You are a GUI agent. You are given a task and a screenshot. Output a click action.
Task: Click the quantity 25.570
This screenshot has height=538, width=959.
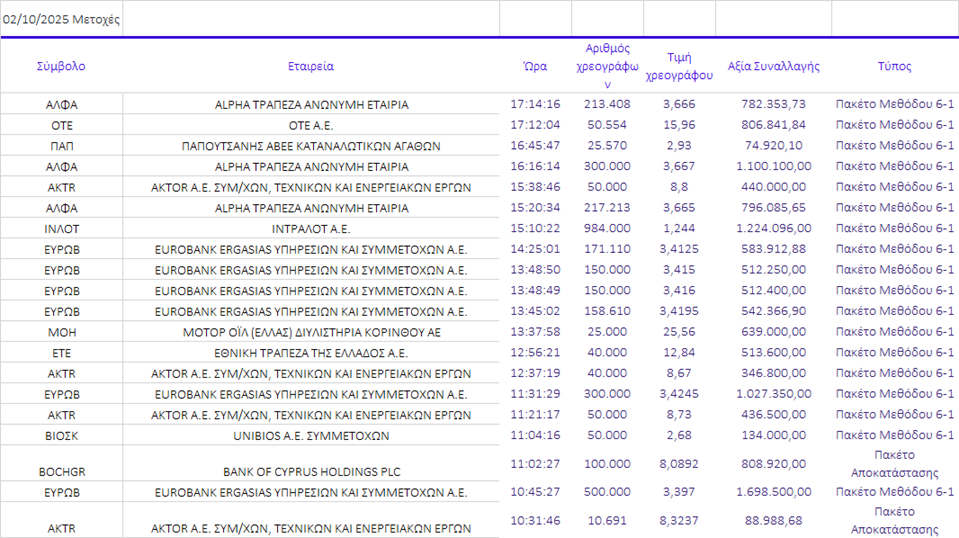point(607,146)
